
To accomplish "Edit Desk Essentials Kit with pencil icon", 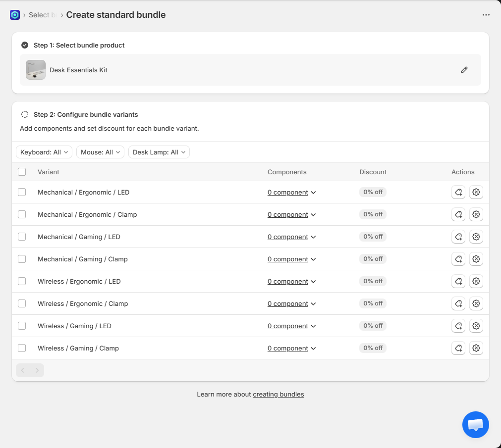I will 464,70.
